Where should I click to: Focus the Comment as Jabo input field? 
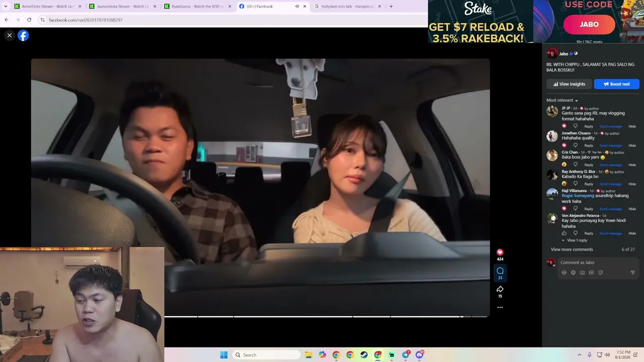[x=599, y=262]
